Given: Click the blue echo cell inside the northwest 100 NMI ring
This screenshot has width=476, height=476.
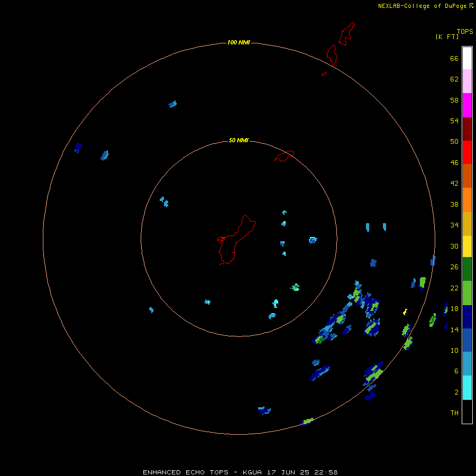Looking at the screenshot, I should coord(172,104).
